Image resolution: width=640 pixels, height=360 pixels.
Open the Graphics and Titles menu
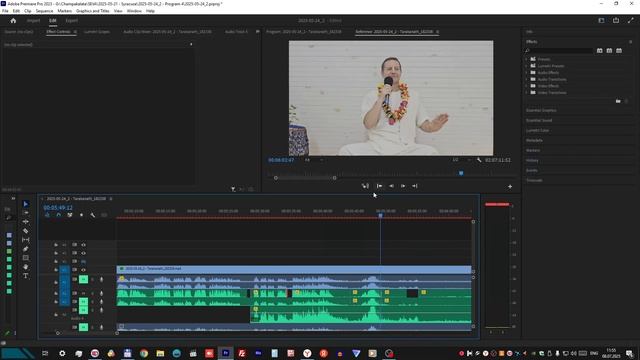click(93, 11)
